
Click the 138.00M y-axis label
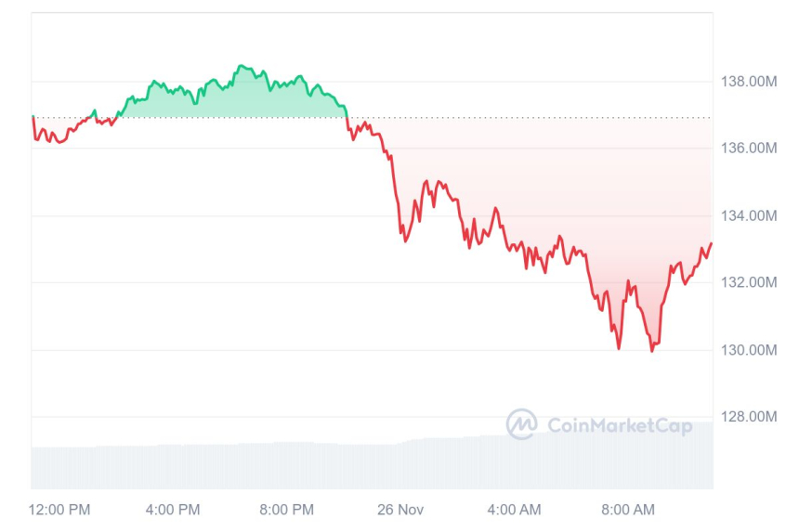click(749, 82)
